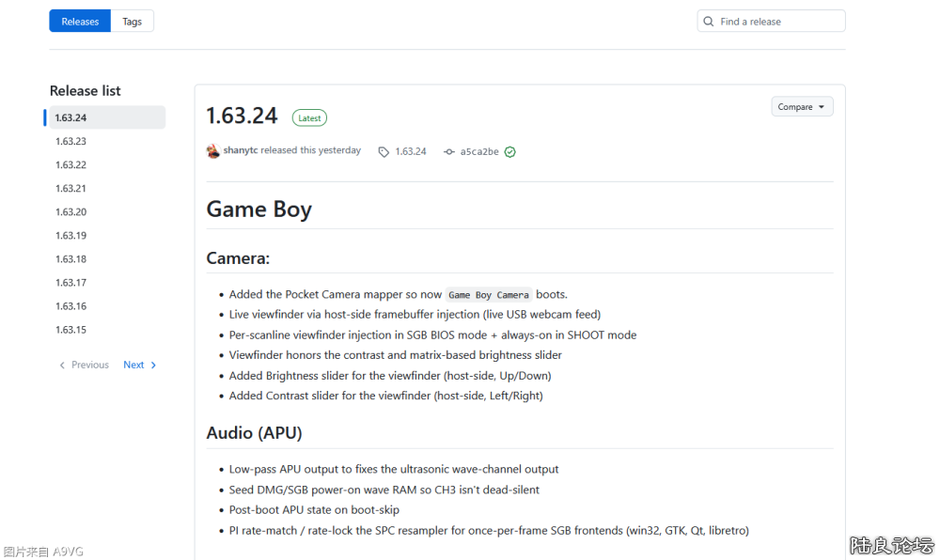
Task: Click the Game Boy Camera code snippet
Action: point(489,295)
